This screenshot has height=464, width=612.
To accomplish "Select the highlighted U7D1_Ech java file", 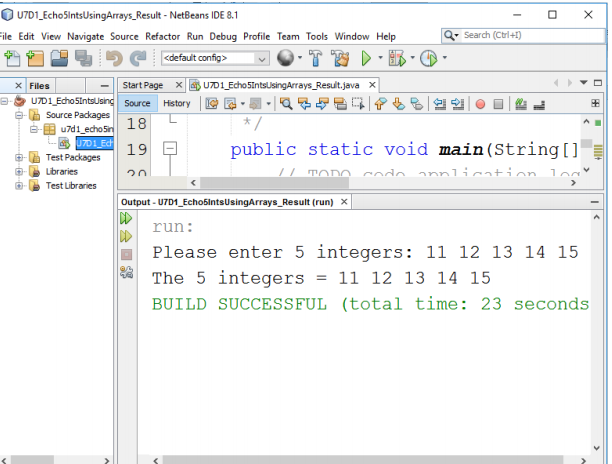I will (94, 144).
